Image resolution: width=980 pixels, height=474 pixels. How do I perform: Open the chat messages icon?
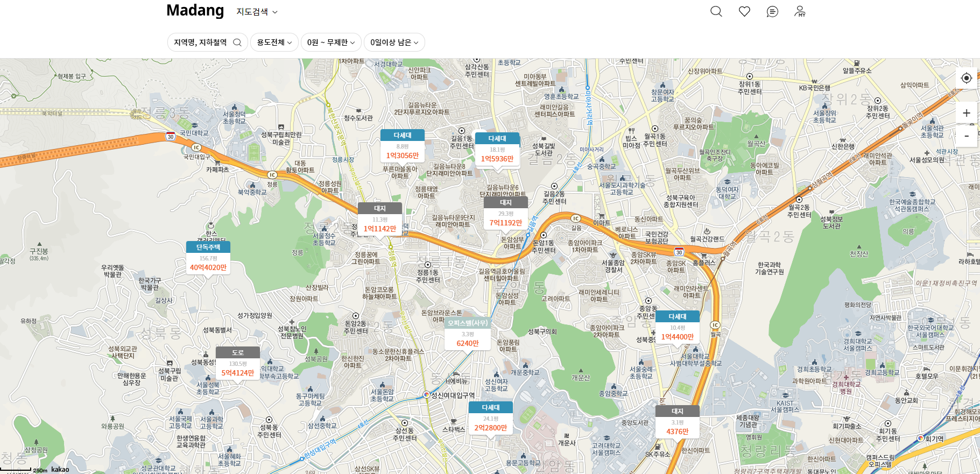(x=772, y=11)
